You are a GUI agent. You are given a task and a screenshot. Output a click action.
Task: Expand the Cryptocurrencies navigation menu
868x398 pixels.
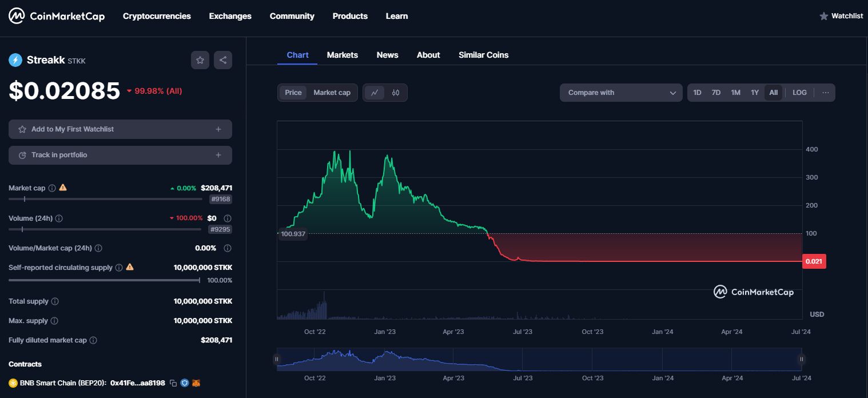coord(157,16)
